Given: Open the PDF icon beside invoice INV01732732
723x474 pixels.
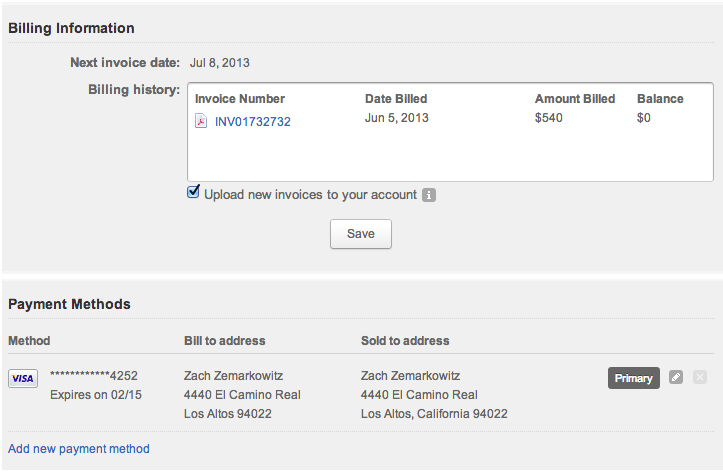Looking at the screenshot, I should tap(201, 121).
